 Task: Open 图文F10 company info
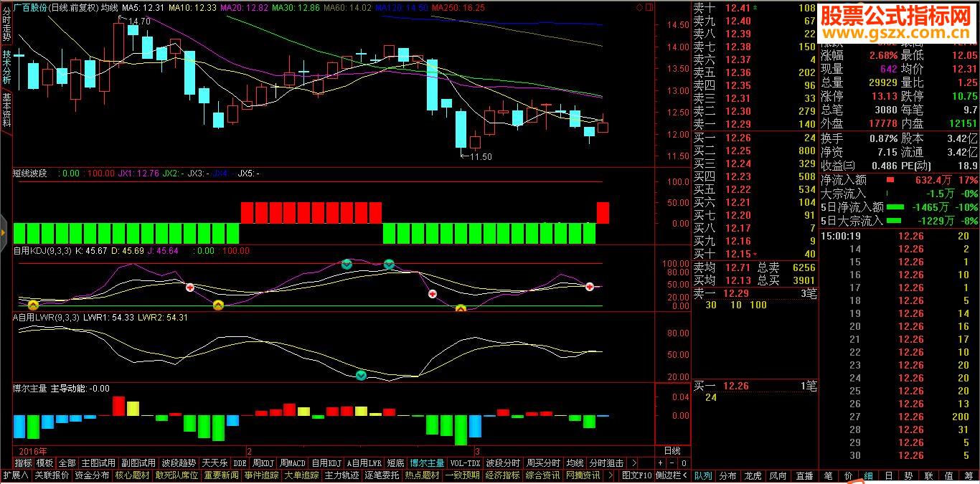[x=636, y=475]
